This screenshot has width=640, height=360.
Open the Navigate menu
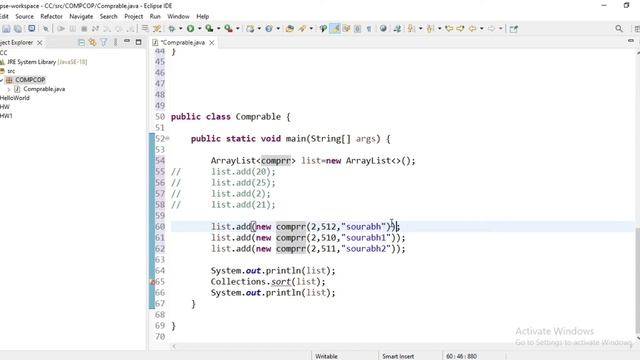coord(81,16)
